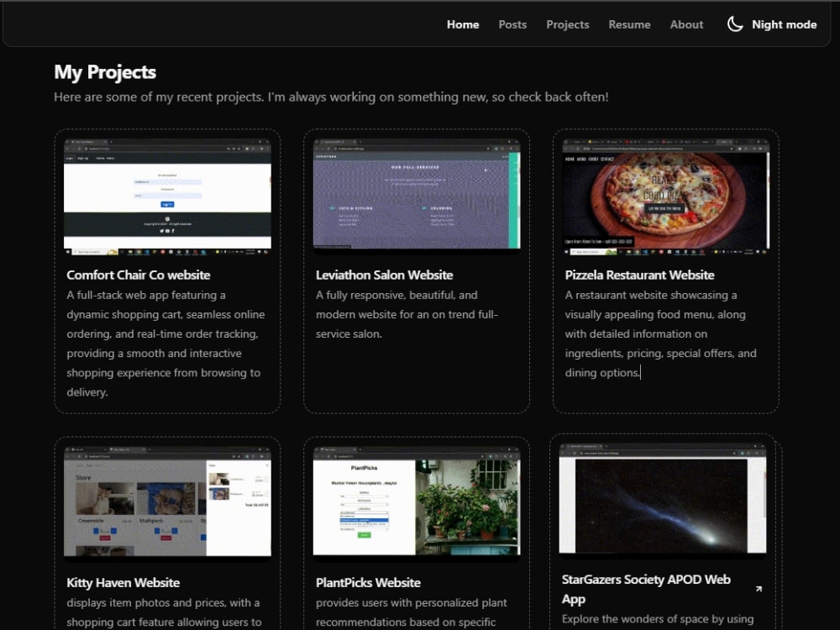Open the Pizzela Restaurant pizza screenshot
Image resolution: width=840 pixels, height=630 pixels.
click(x=665, y=197)
